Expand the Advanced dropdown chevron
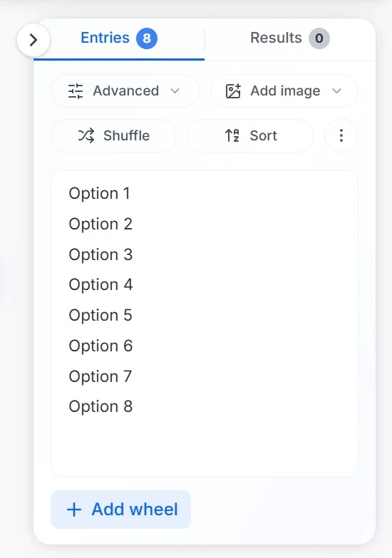The image size is (392, 558). click(175, 91)
